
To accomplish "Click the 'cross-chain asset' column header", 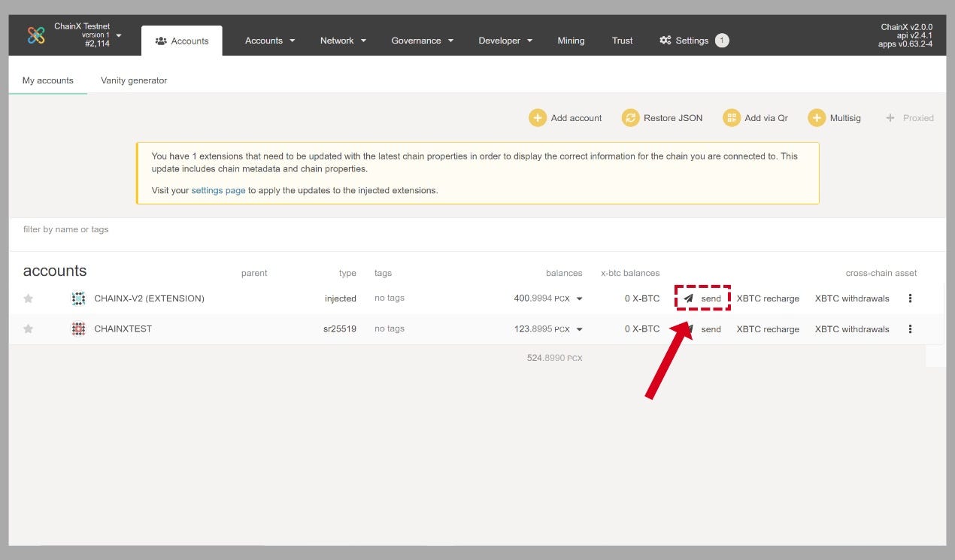I will pos(881,273).
